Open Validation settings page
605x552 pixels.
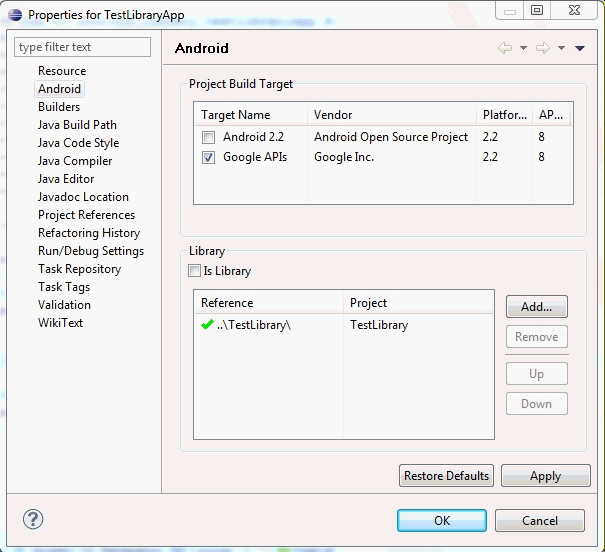pyautogui.click(x=64, y=305)
